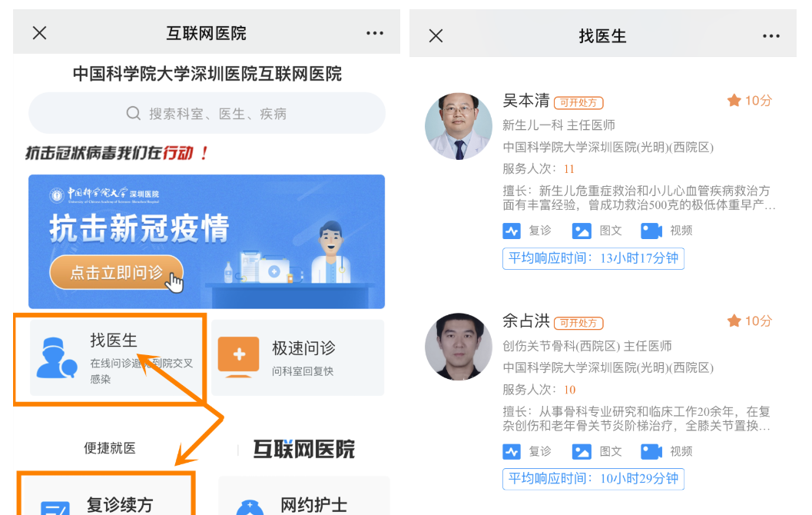Click 图文 image icon under 吴本清
Viewport: 812px width, 515px height.
pyautogui.click(x=582, y=231)
